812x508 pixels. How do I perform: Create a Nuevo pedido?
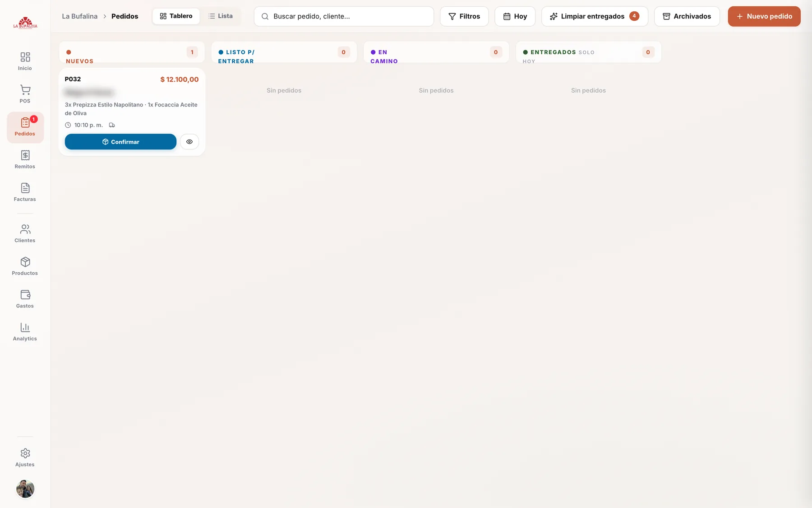pos(764,16)
